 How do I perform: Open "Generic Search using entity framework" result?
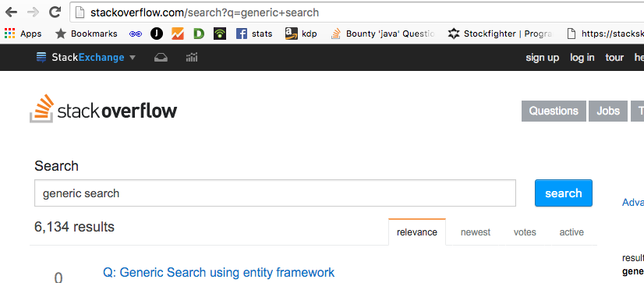pos(218,272)
